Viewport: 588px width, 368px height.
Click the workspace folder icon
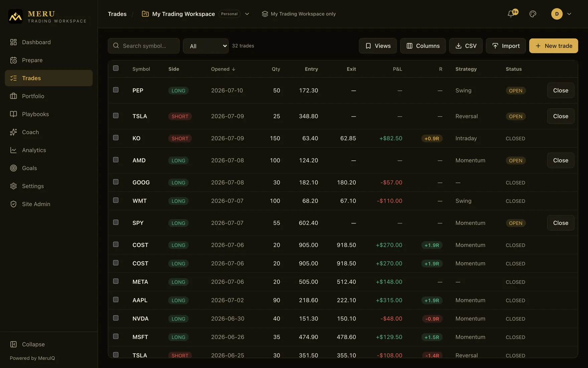[145, 14]
